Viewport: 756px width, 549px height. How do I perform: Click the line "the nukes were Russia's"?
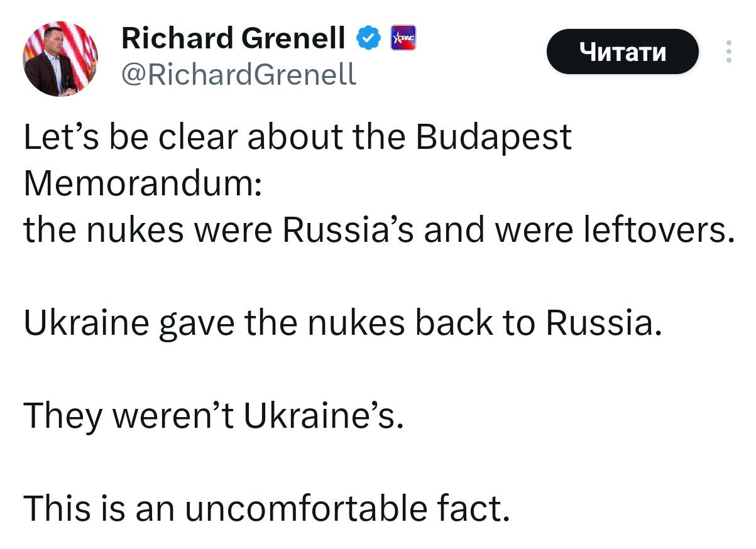pyautogui.click(x=377, y=230)
